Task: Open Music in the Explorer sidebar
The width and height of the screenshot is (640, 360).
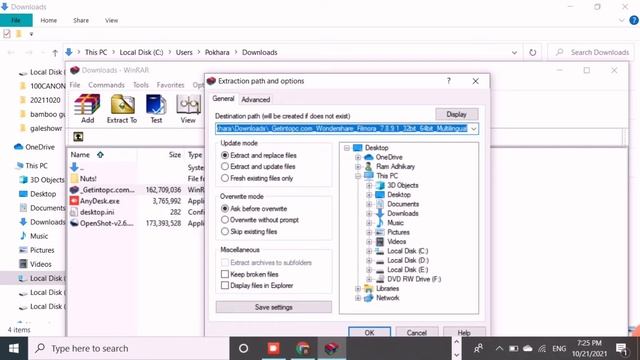Action: tap(33, 236)
